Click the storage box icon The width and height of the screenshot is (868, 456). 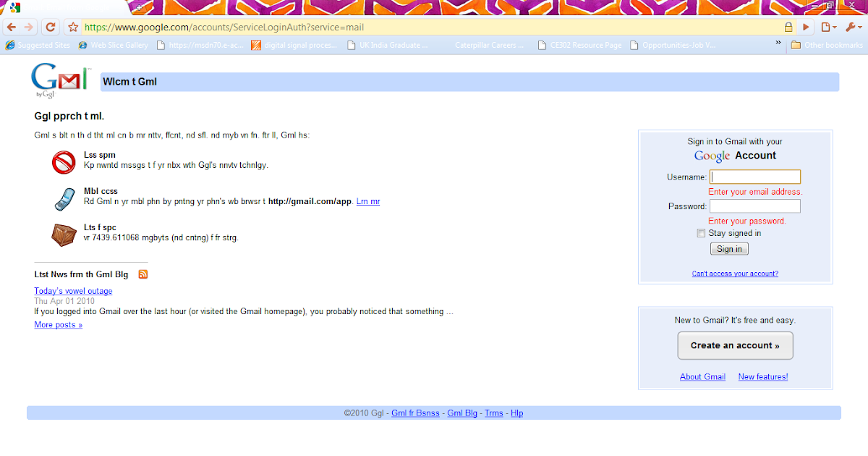point(64,235)
